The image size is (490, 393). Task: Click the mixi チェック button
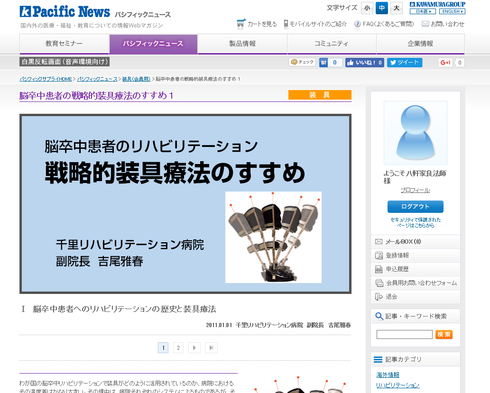pos(302,62)
